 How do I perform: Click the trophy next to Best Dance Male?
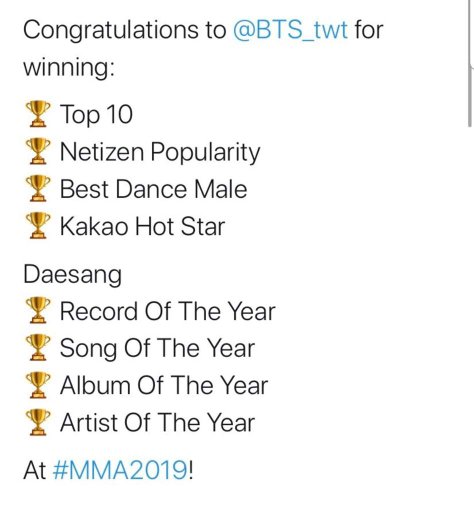tap(38, 189)
